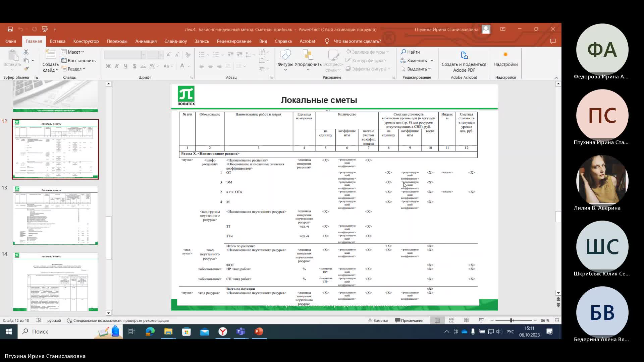Switch to the Вставка tab
Viewport: 644px width, 362px height.
pyautogui.click(x=58, y=41)
